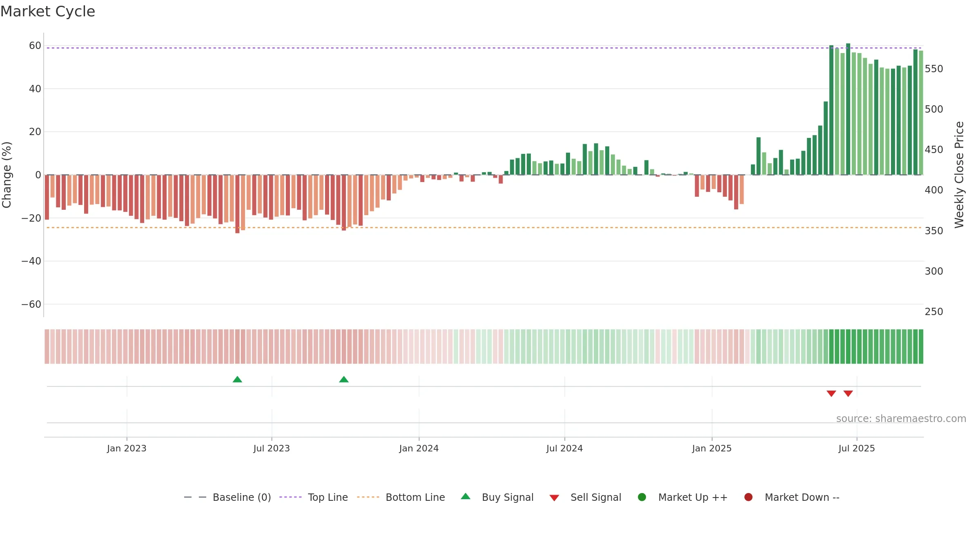Click the red Market Down legend dot
Image resolution: width=980 pixels, height=551 pixels.
pos(748,497)
